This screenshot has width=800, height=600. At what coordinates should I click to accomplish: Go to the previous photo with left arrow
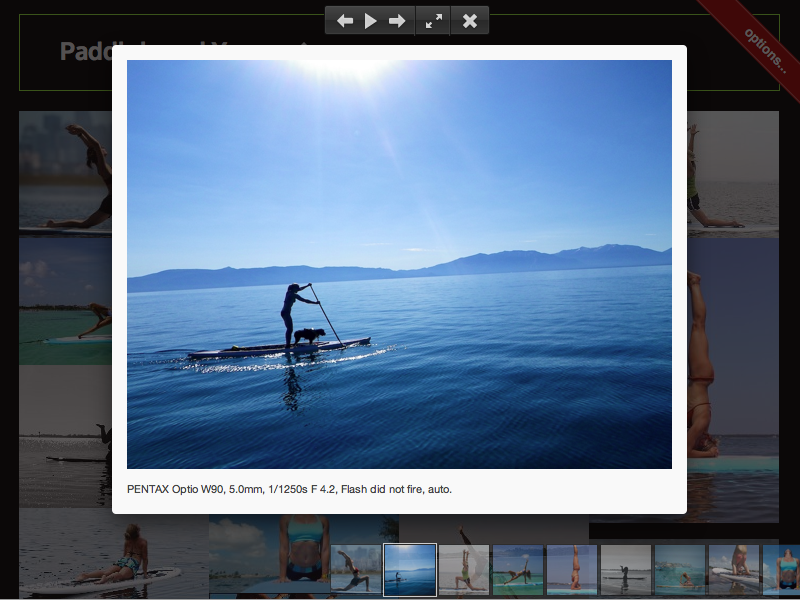[345, 21]
